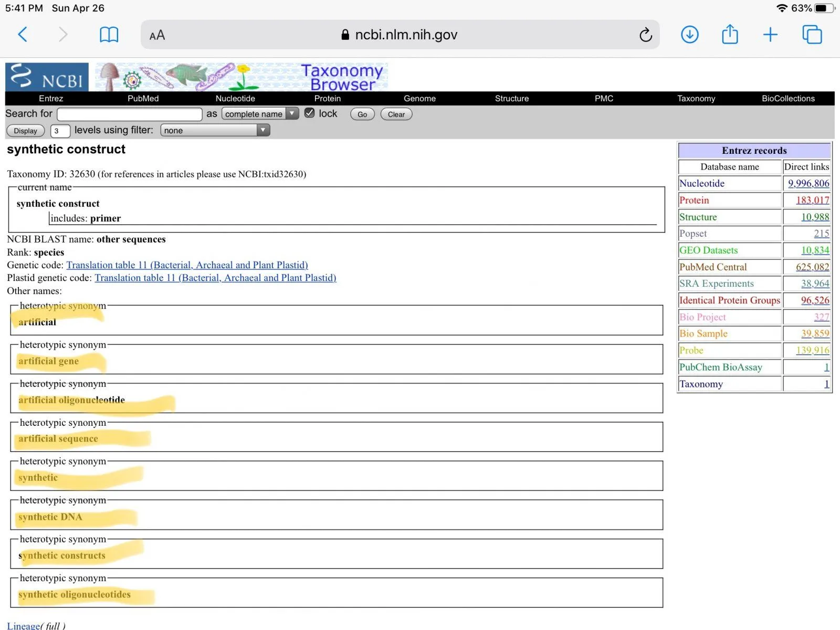Click the Genetic code Translation table 11 link
840x630 pixels.
click(x=187, y=265)
